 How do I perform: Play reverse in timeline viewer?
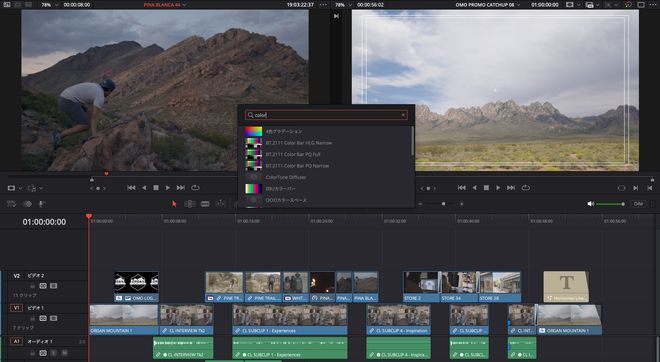tap(474, 188)
